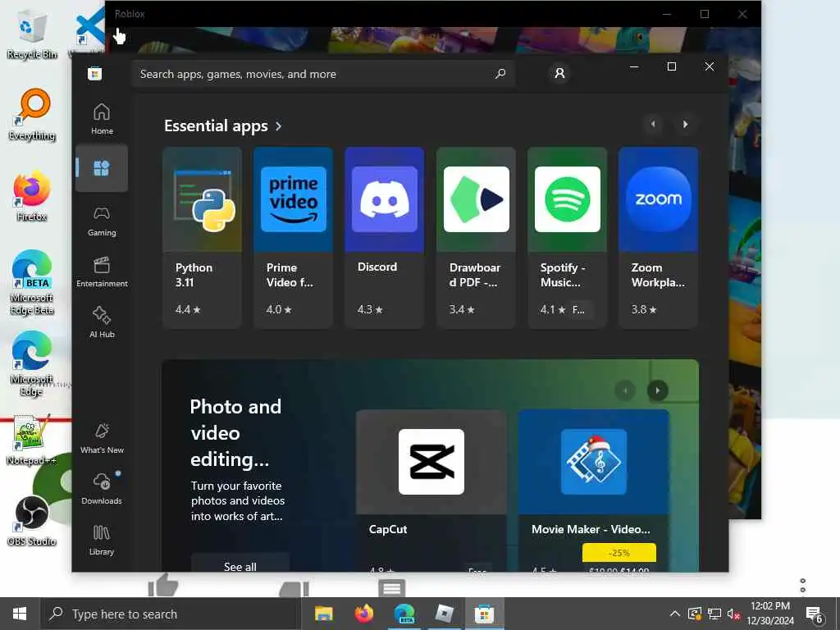Image resolution: width=840 pixels, height=630 pixels.
Task: Open File Explorer from the taskbar
Action: tap(323, 614)
